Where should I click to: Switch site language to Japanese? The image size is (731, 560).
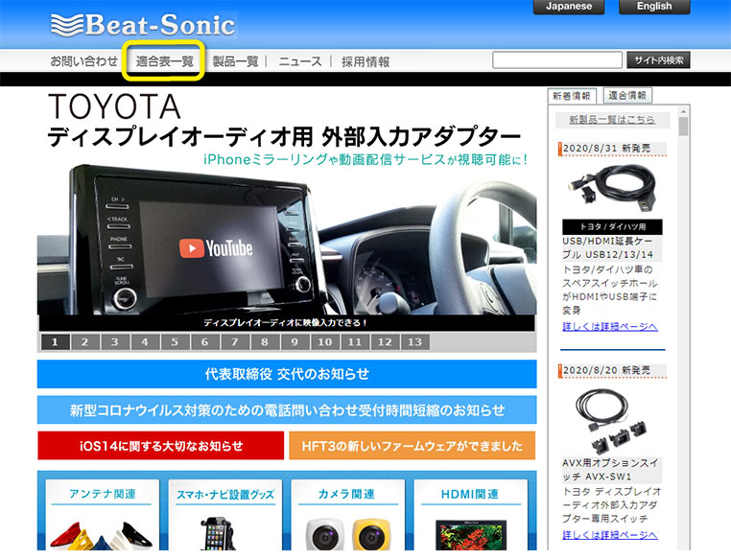(x=569, y=7)
